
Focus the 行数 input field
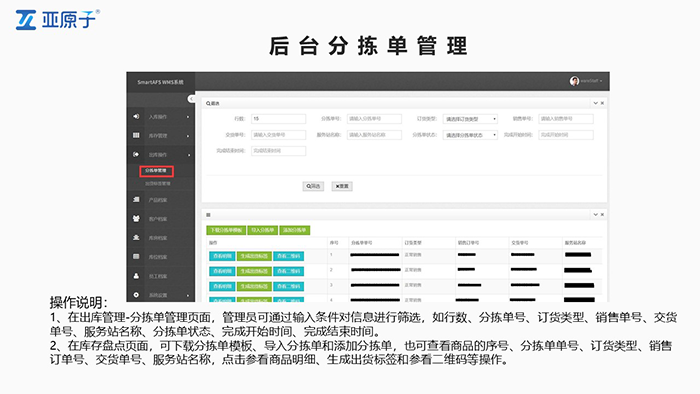[279, 119]
